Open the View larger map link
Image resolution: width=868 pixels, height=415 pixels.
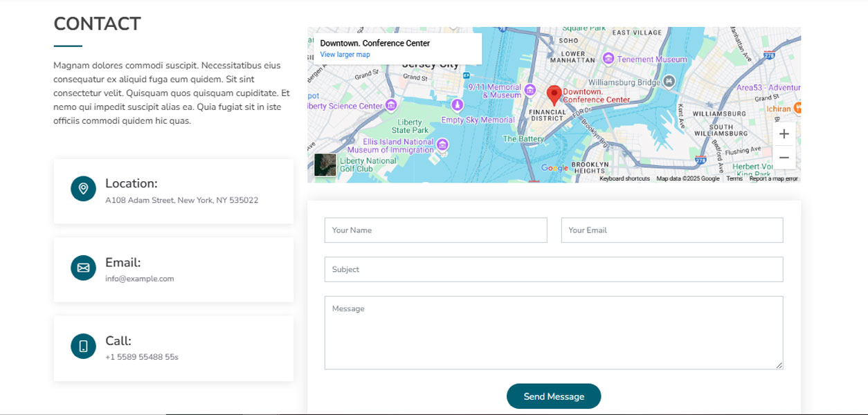click(x=345, y=55)
